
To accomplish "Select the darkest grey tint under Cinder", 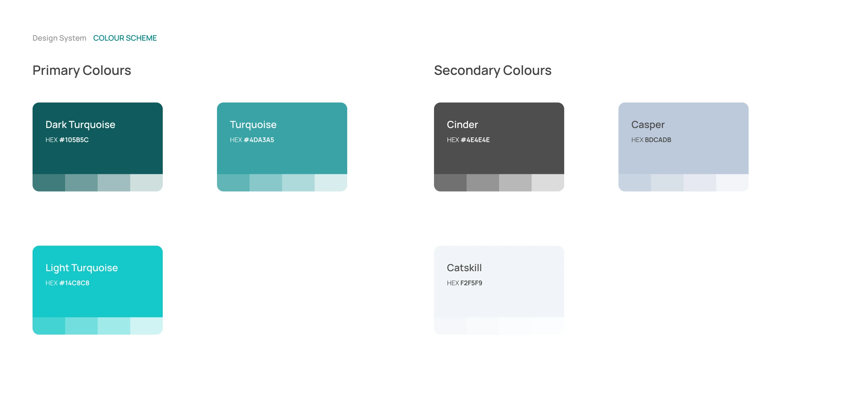I will pyautogui.click(x=450, y=183).
